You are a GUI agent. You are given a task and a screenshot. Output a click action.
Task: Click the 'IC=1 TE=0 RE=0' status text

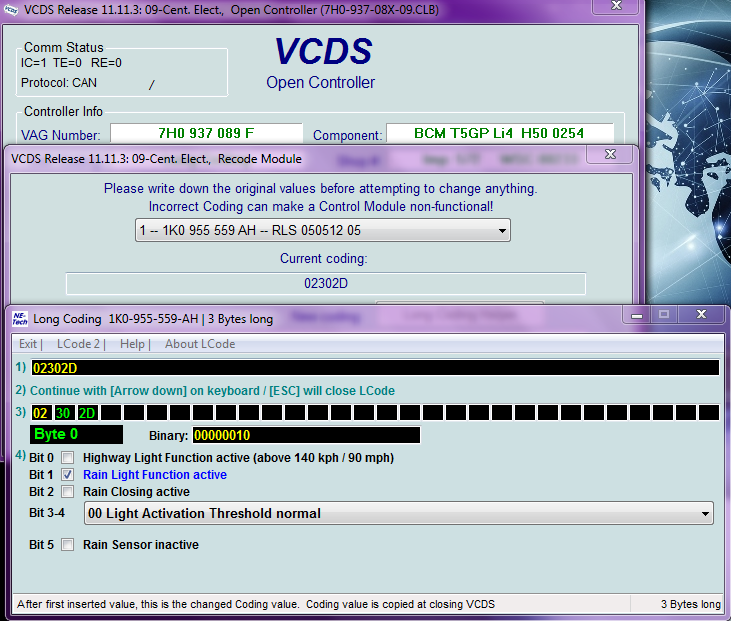[x=71, y=63]
